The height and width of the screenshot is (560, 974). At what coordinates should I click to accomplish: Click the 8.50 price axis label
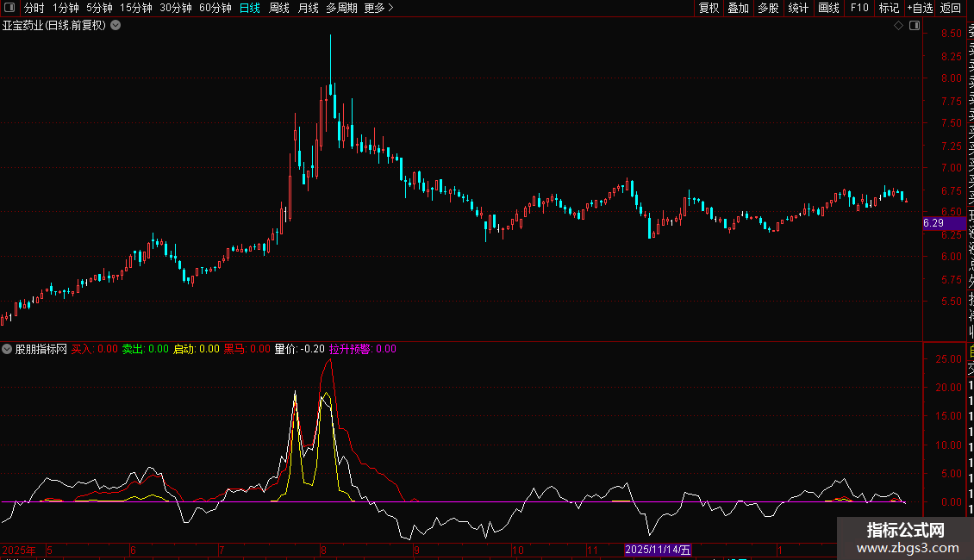point(951,34)
